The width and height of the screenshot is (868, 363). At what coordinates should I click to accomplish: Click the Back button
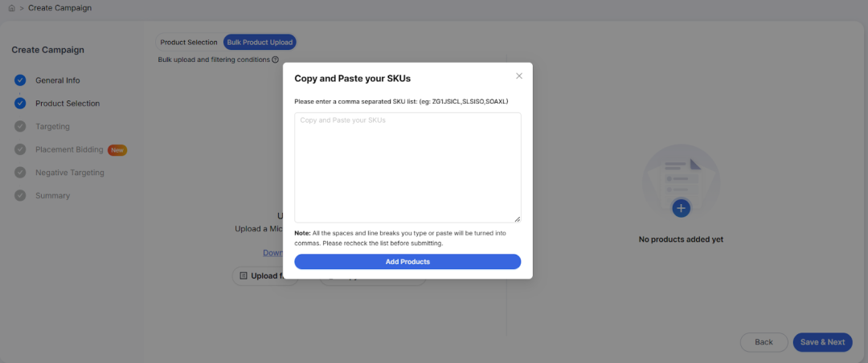point(764,342)
